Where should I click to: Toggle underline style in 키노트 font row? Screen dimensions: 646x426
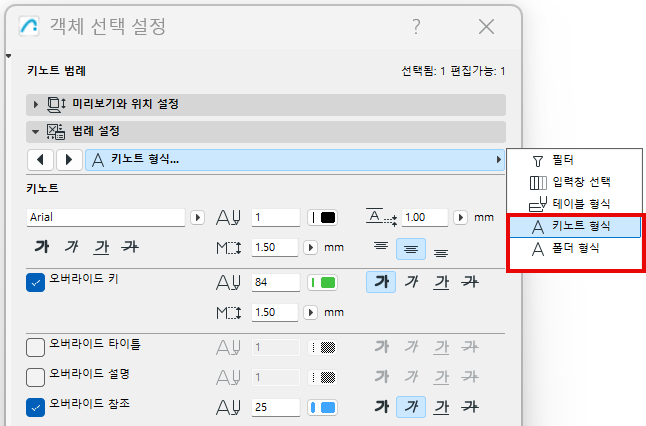coord(101,247)
